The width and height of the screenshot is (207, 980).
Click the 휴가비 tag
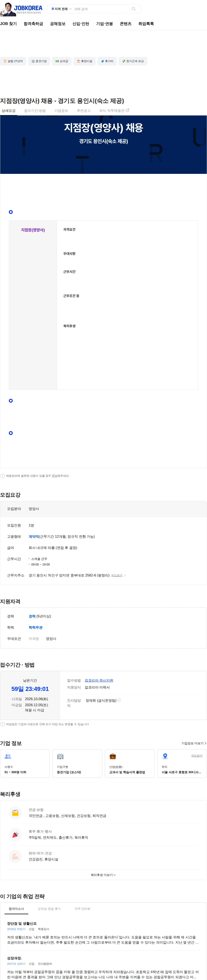(x=107, y=61)
